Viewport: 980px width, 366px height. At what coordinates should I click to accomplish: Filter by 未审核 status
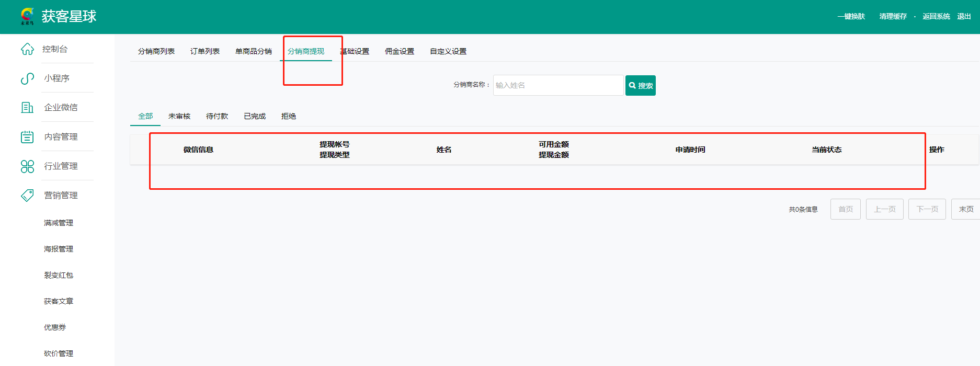[179, 116]
